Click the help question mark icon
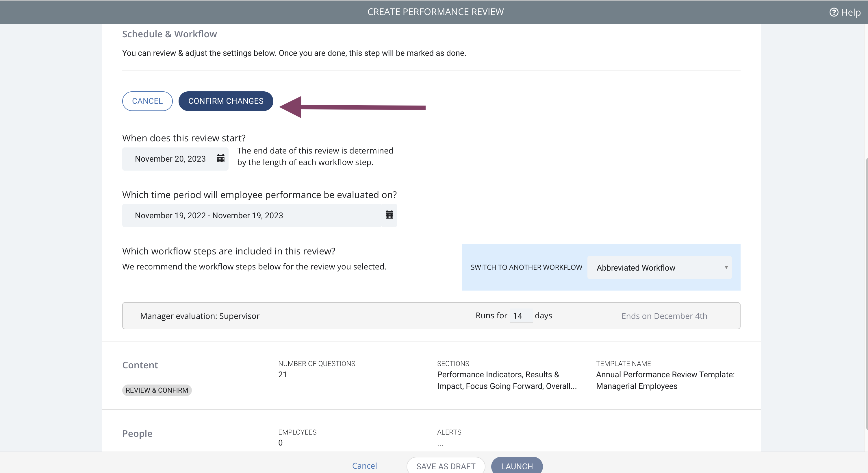This screenshot has height=473, width=868. [834, 12]
